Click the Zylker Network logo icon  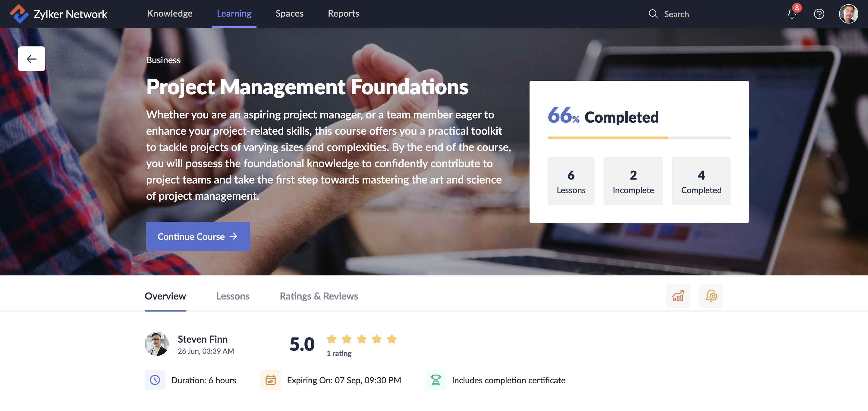(x=19, y=14)
